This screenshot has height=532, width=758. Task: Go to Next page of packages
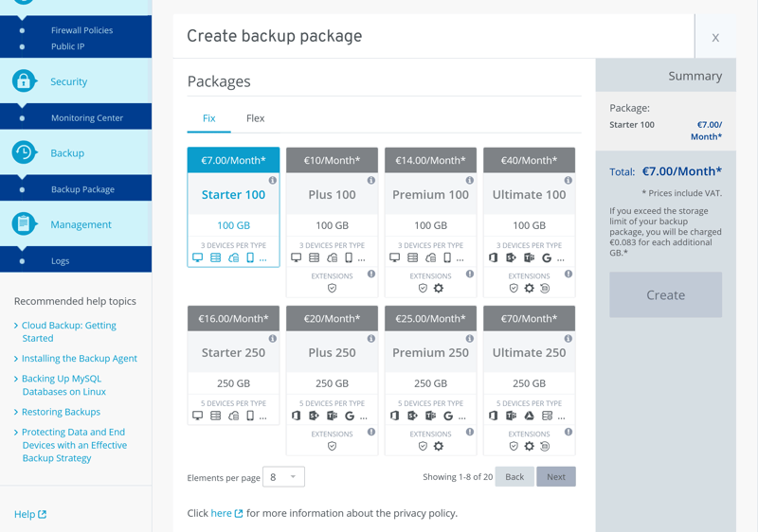click(x=556, y=477)
